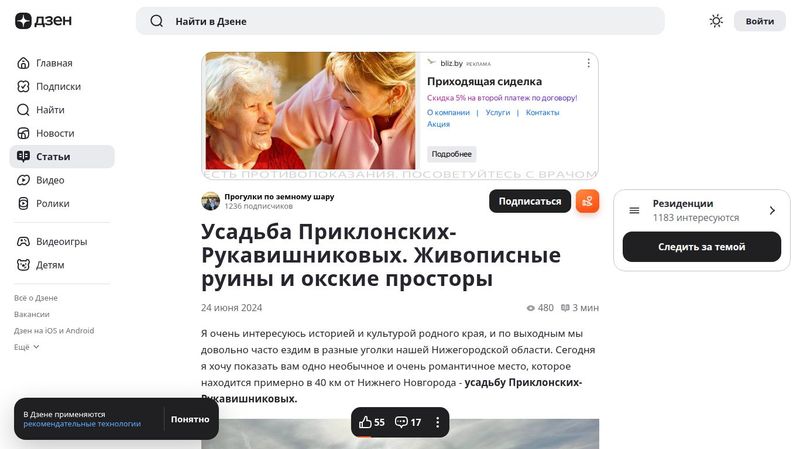Focus the Найти в Дзене search field
The width and height of the screenshot is (800, 449).
(x=400, y=21)
